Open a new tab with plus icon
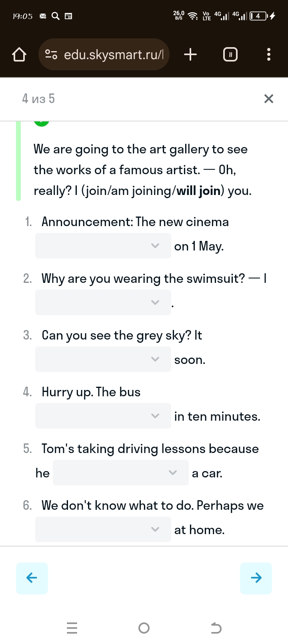288x644 pixels. pos(190,54)
